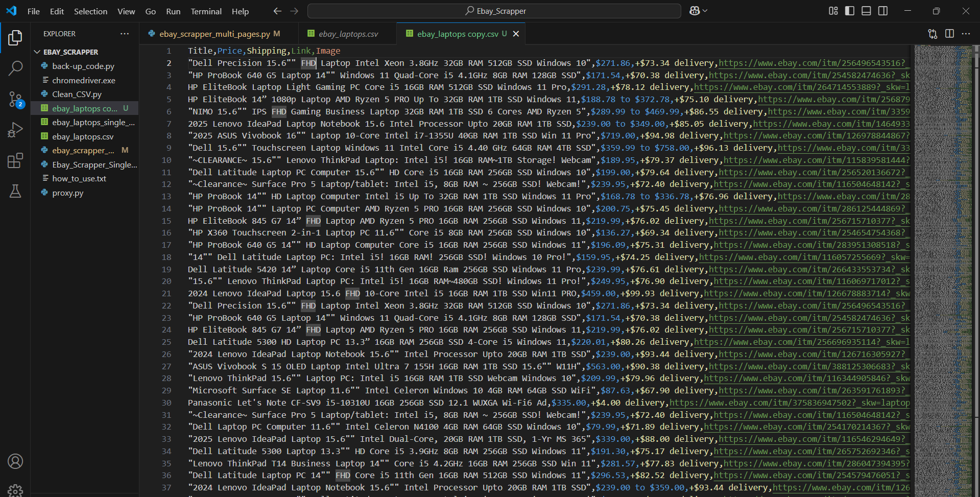Open Explorer views and more actions menu
The width and height of the screenshot is (980, 497).
point(125,34)
